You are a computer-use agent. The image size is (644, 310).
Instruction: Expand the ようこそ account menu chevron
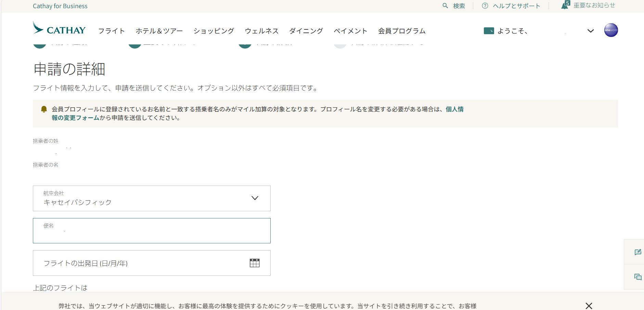click(x=590, y=31)
